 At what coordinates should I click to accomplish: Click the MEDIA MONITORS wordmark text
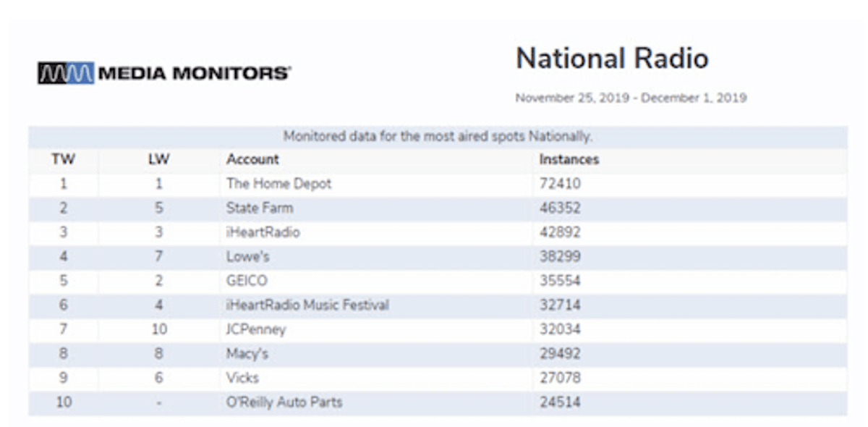click(195, 73)
